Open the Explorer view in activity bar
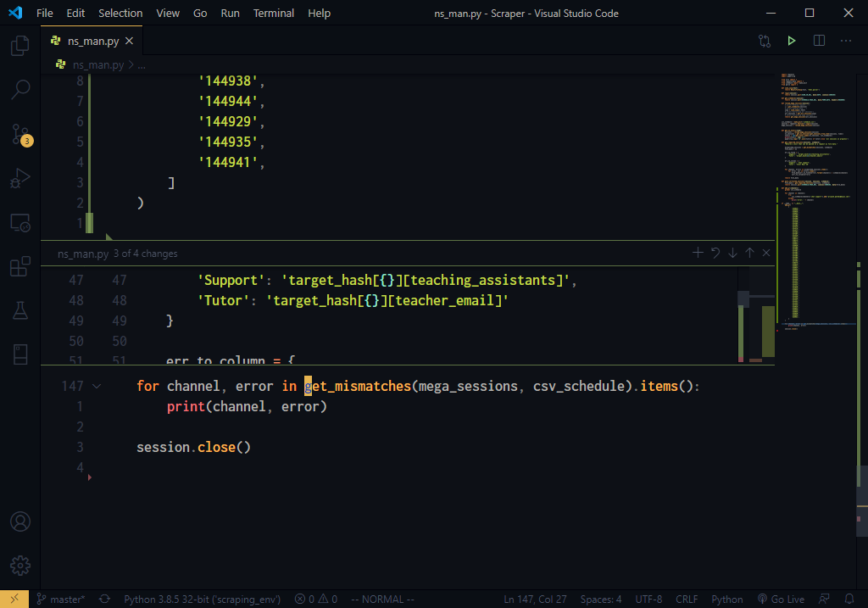 tap(20, 46)
